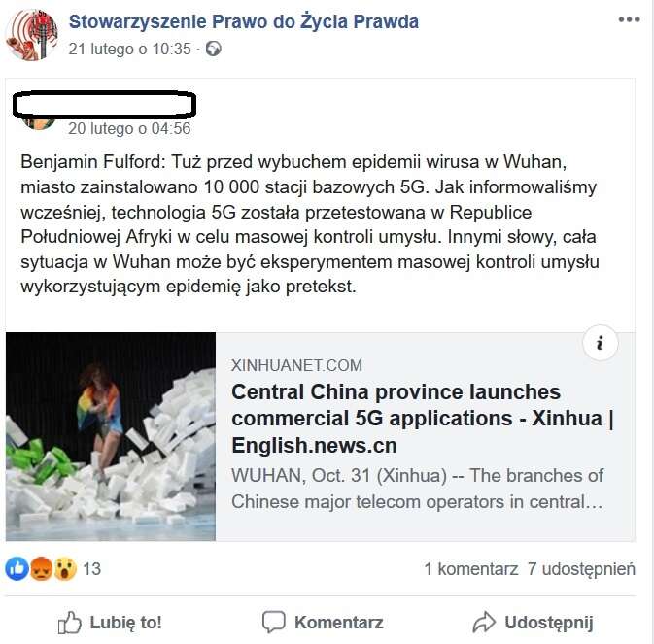The height and width of the screenshot is (644, 654).
Task: Toggle Lubię to! like on post
Action: pyautogui.click(x=110, y=623)
